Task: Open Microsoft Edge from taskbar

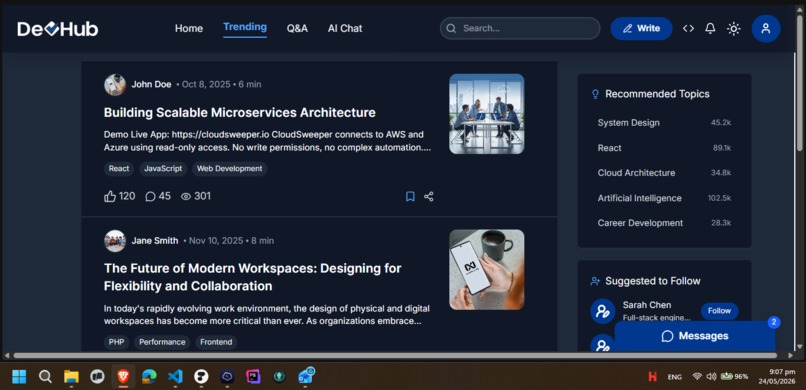Action: pos(149,377)
